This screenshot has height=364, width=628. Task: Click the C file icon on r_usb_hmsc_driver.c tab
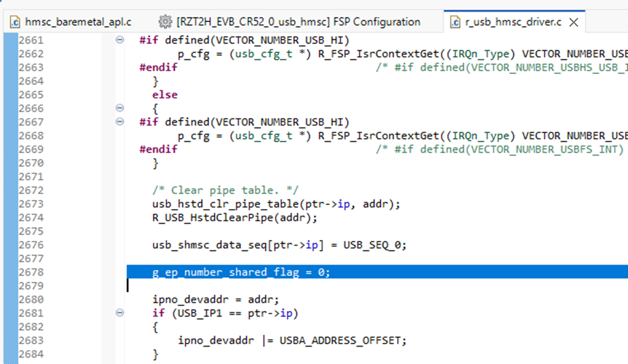[x=455, y=22]
